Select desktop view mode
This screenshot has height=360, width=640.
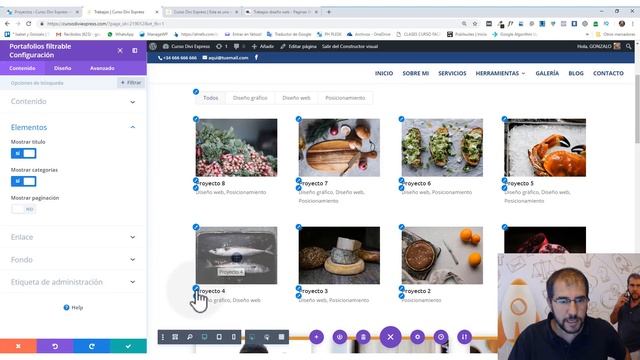click(x=204, y=337)
